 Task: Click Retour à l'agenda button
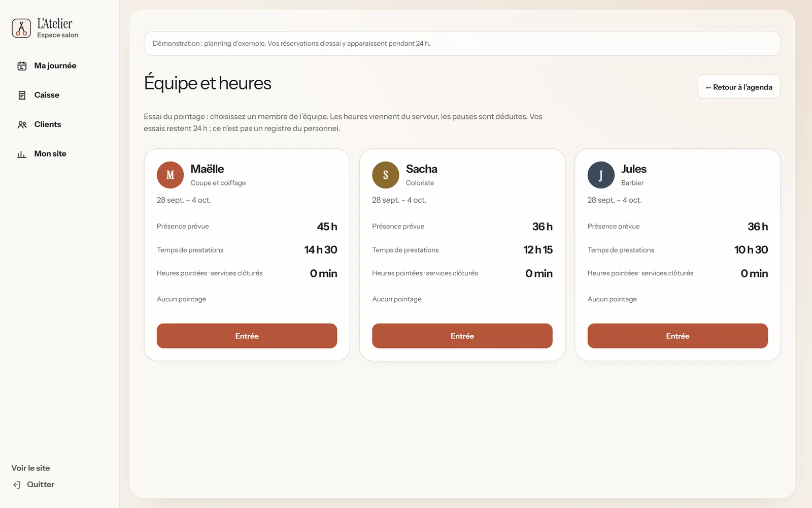(738, 87)
